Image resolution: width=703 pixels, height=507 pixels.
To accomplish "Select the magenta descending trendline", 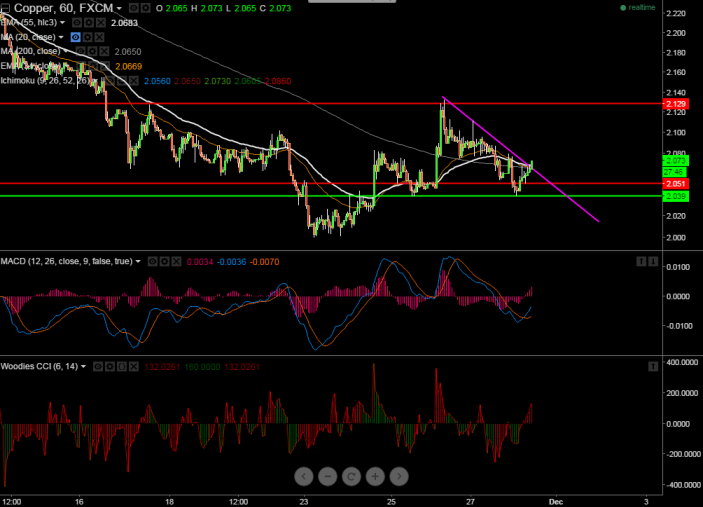I will [560, 190].
